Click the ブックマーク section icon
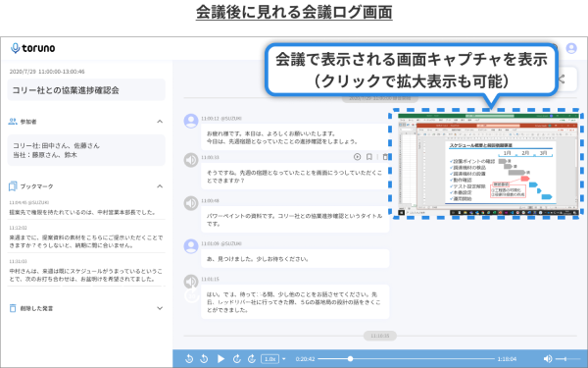The height and width of the screenshot is (368, 588). 13,186
